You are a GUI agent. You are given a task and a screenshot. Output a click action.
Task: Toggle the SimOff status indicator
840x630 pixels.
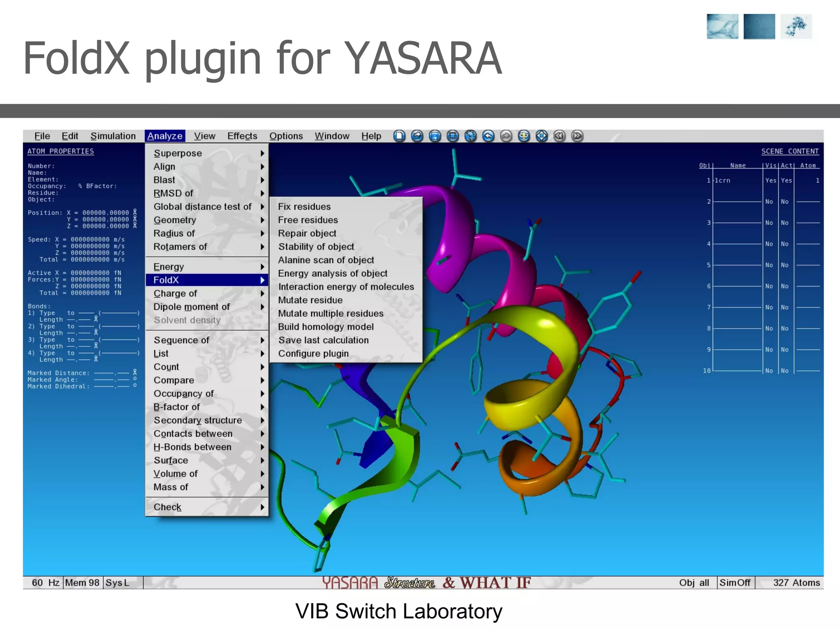[x=735, y=582]
